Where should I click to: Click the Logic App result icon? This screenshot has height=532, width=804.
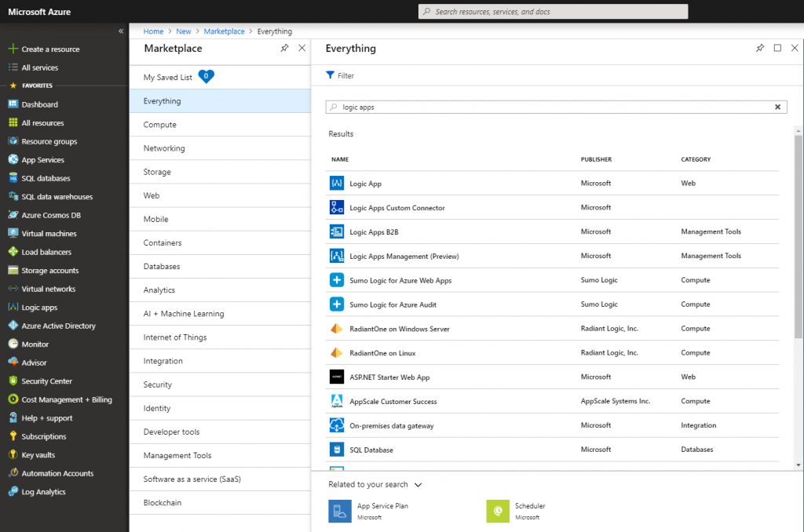pyautogui.click(x=334, y=183)
